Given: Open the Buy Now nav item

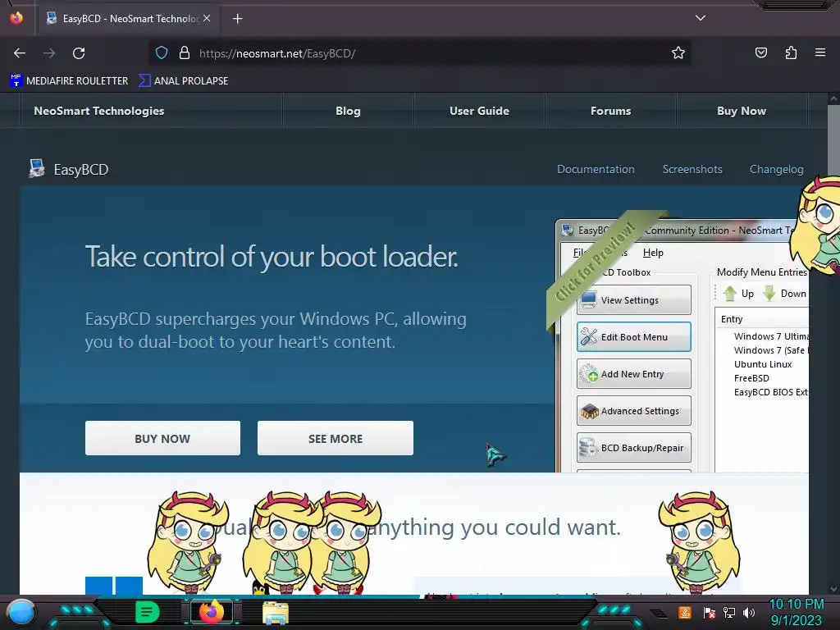Looking at the screenshot, I should pyautogui.click(x=742, y=111).
